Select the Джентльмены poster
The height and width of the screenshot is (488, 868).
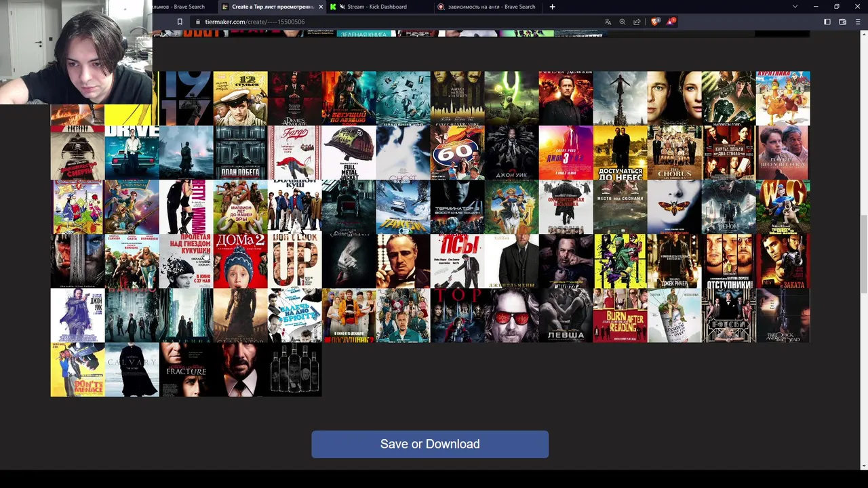pyautogui.click(x=511, y=261)
